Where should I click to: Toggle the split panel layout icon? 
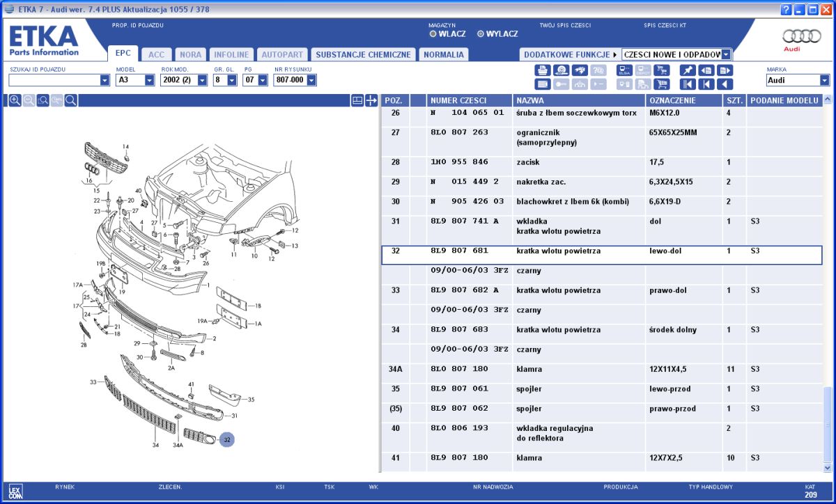tap(357, 100)
